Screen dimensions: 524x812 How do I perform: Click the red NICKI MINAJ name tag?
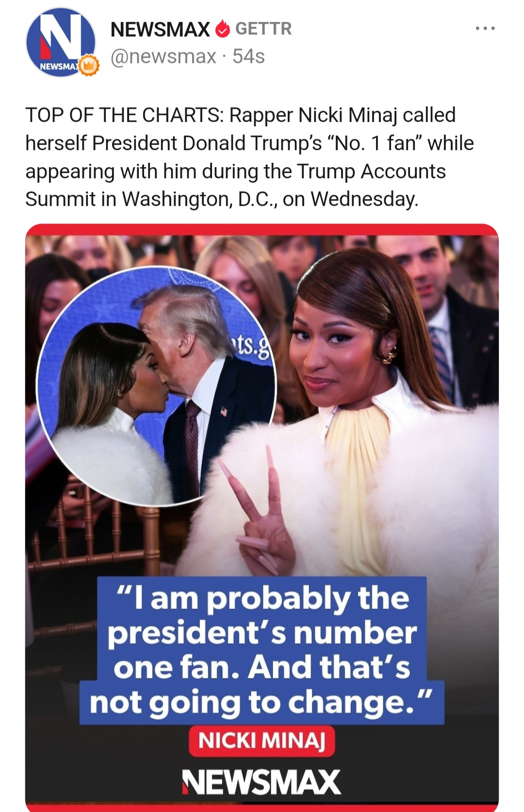tap(262, 741)
